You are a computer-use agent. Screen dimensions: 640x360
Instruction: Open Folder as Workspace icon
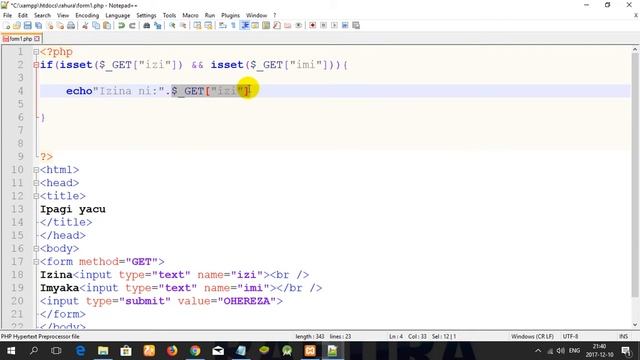click(x=288, y=25)
